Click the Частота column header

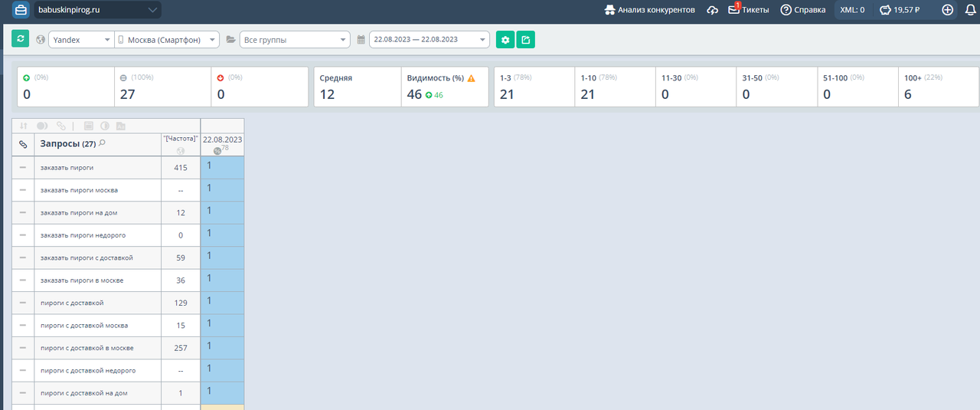coord(181,139)
